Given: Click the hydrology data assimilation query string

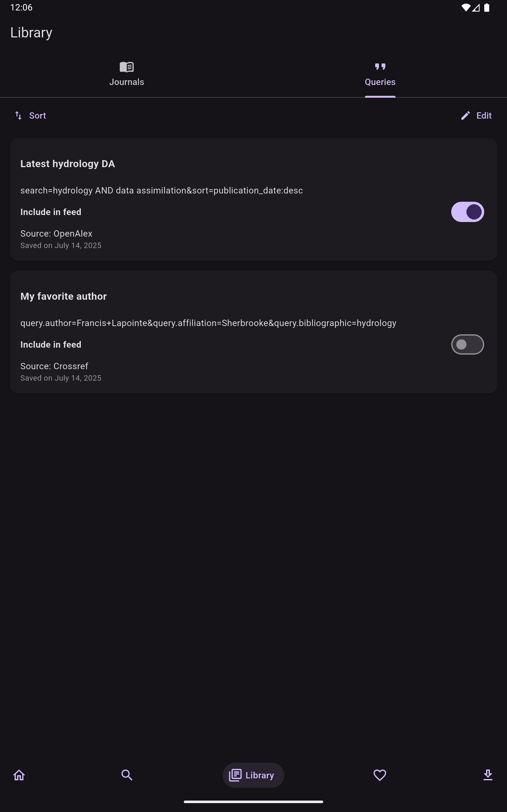Looking at the screenshot, I should 162,190.
